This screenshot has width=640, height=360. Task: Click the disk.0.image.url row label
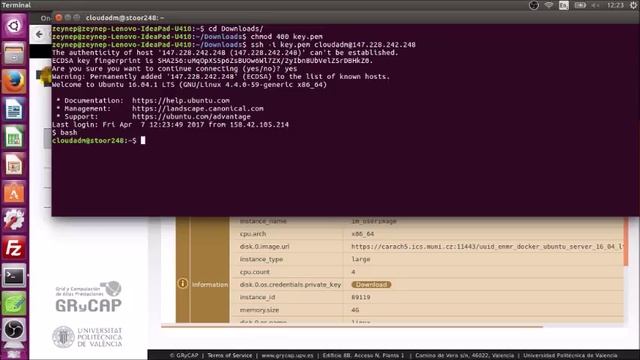coord(264,247)
